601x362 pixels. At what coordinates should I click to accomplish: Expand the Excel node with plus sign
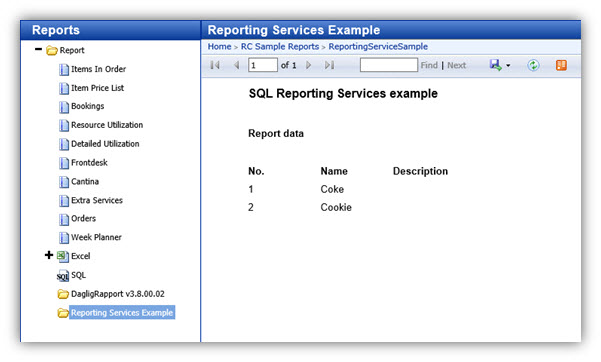coord(49,255)
